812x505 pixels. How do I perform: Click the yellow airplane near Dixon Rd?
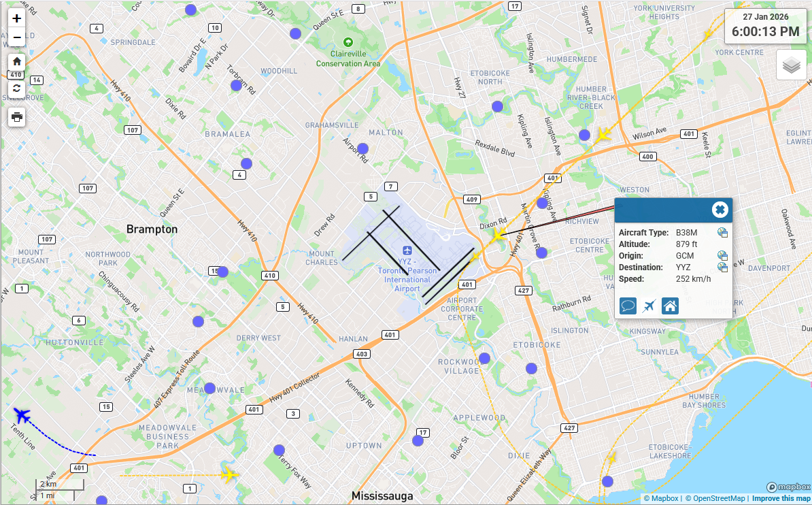[498, 235]
